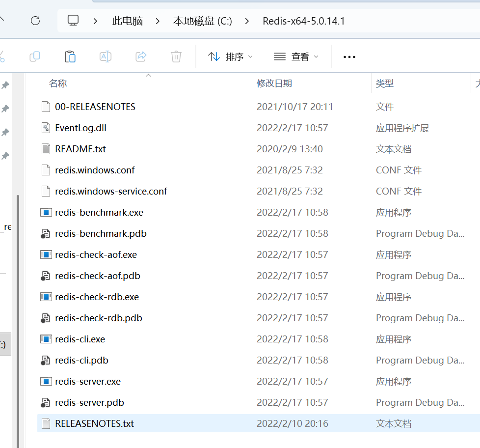Select the file name redis-server.pdb
This screenshot has width=480, height=448.
[90, 403]
